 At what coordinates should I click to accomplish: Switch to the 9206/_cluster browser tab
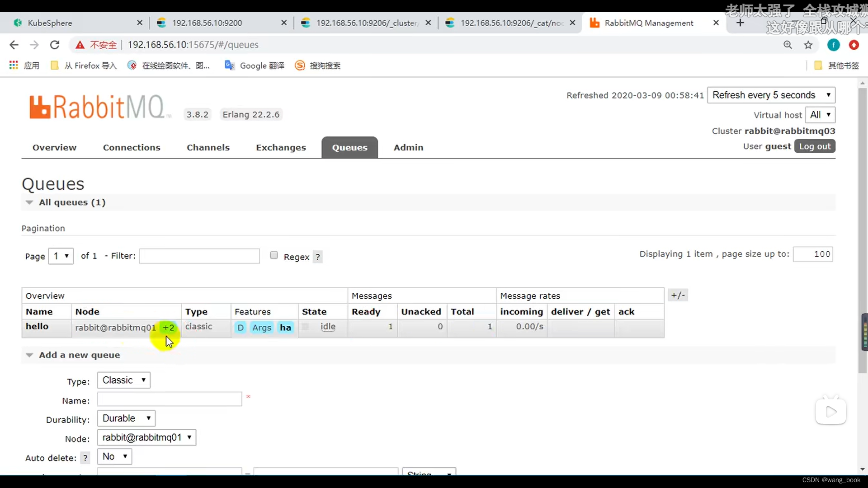366,23
